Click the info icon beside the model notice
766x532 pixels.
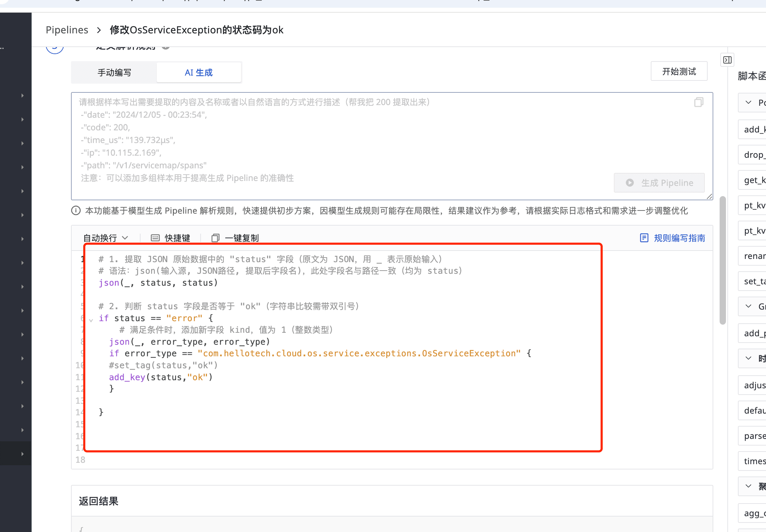click(x=76, y=210)
